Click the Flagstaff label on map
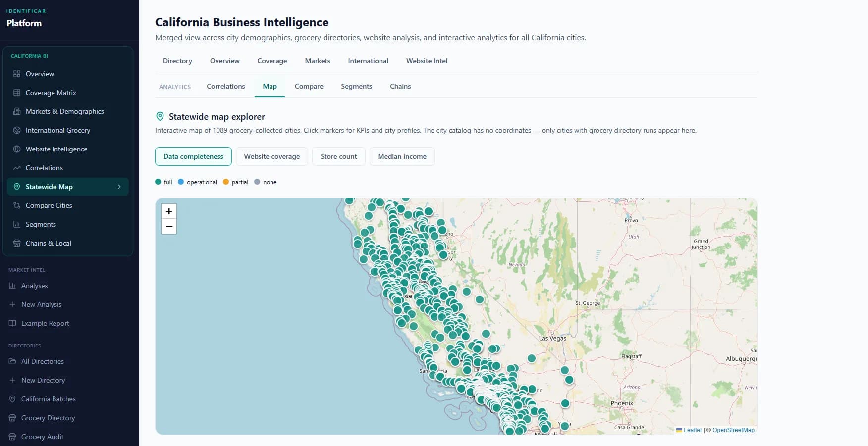The image size is (868, 446). (631, 356)
